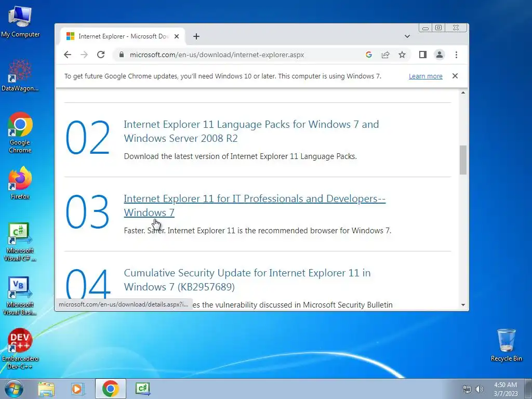532x399 pixels.
Task: Select Google Chrome desktop shortcut
Action: coord(20,132)
